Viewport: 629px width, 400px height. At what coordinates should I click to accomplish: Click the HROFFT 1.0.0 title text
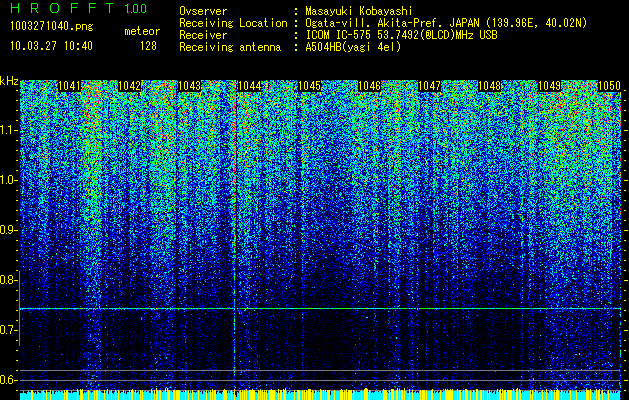(79, 8)
